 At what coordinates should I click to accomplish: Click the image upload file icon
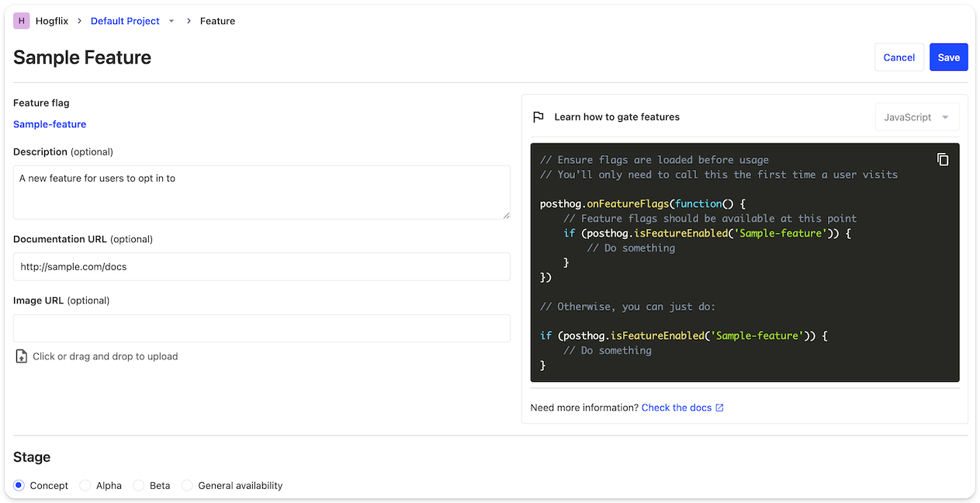[22, 357]
